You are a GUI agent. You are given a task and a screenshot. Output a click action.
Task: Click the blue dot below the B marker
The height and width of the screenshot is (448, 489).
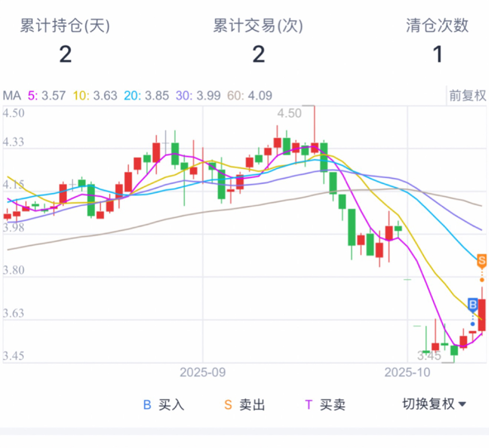473,324
